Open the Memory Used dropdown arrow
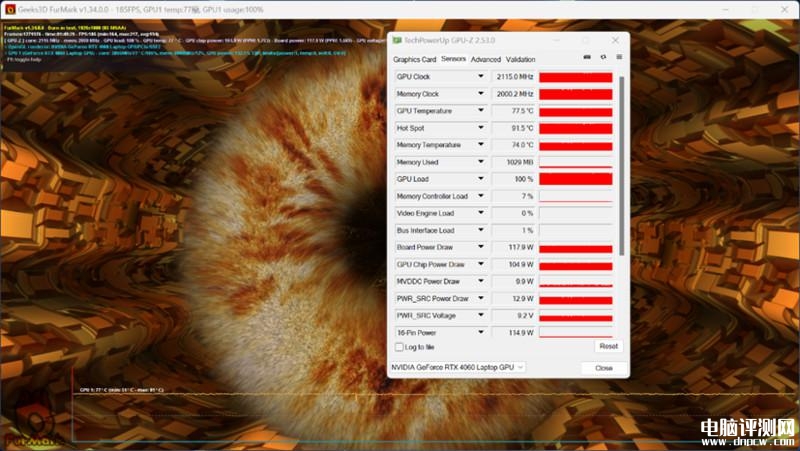800x451 pixels. pyautogui.click(x=481, y=162)
